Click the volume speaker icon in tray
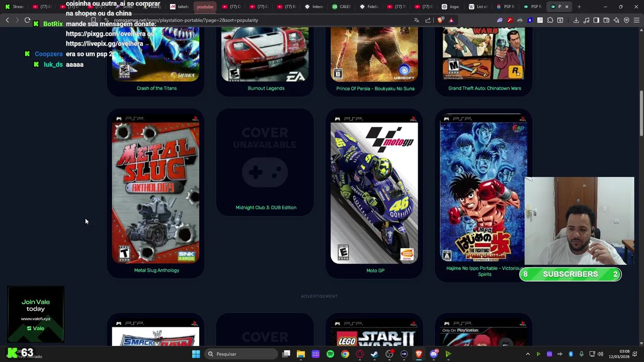Viewport: 644px width, 362px height. click(x=600, y=354)
